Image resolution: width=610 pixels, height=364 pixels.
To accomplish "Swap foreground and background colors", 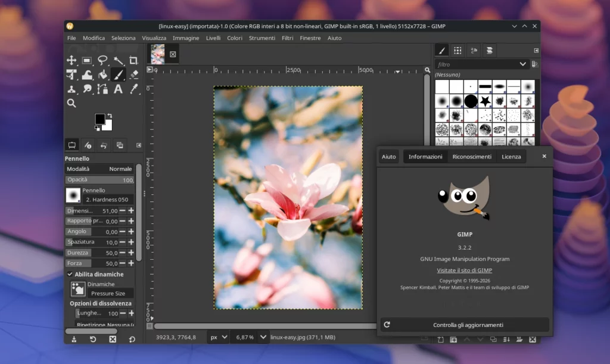I will (x=110, y=116).
